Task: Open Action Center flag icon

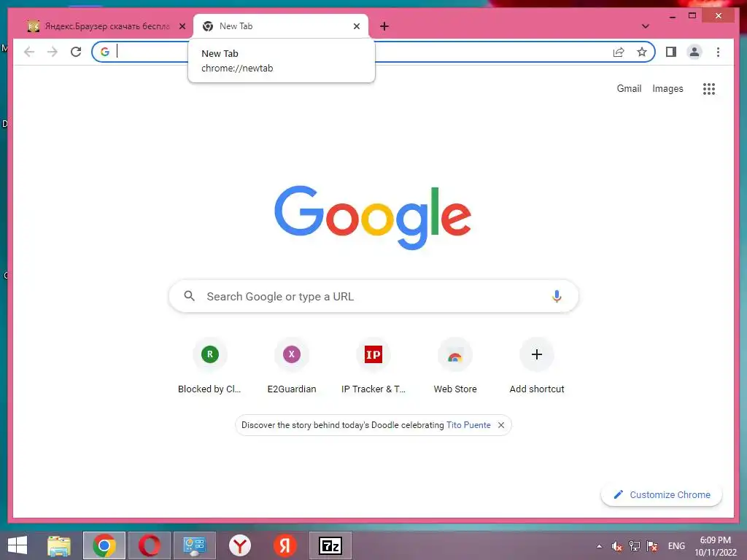Action: [x=652, y=546]
